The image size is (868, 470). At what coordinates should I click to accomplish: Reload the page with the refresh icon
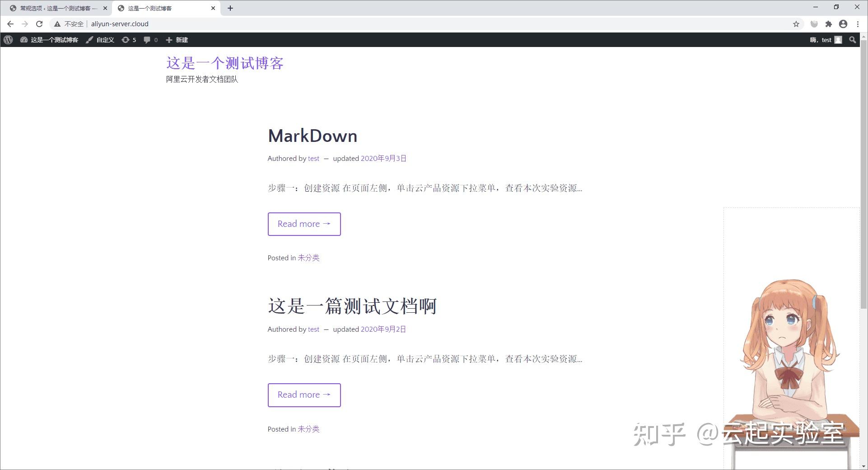tap(39, 24)
